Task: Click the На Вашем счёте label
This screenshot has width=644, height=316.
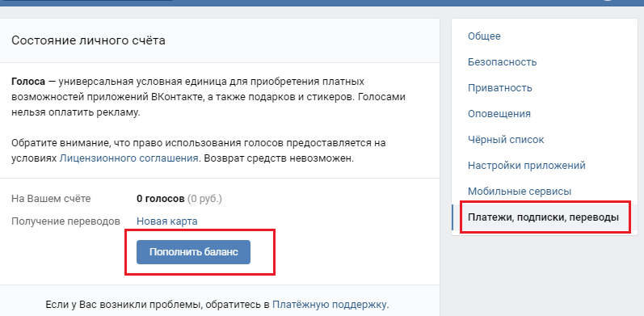Action: click(x=51, y=199)
